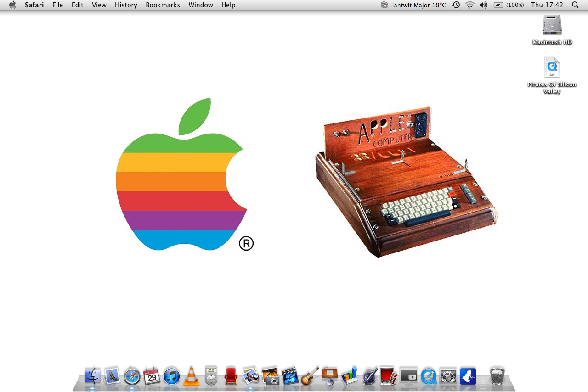This screenshot has width=588, height=392.
Task: Open battery status showing 100%
Action: point(509,5)
